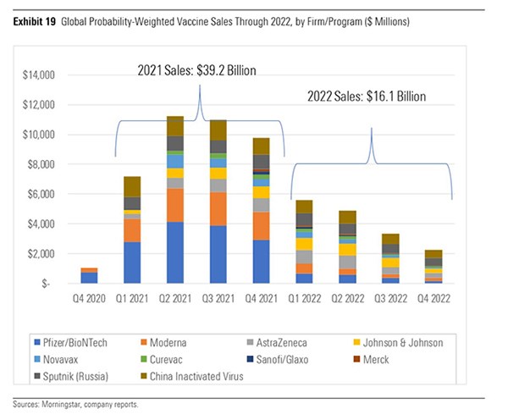
Task: Click the Exhibit 19 chart title
Action: point(211,19)
